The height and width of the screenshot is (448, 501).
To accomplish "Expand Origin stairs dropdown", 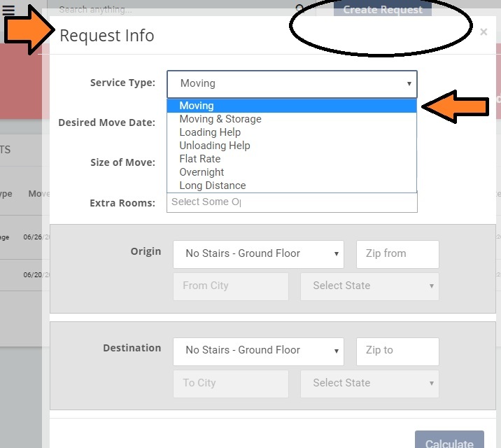I will (258, 253).
